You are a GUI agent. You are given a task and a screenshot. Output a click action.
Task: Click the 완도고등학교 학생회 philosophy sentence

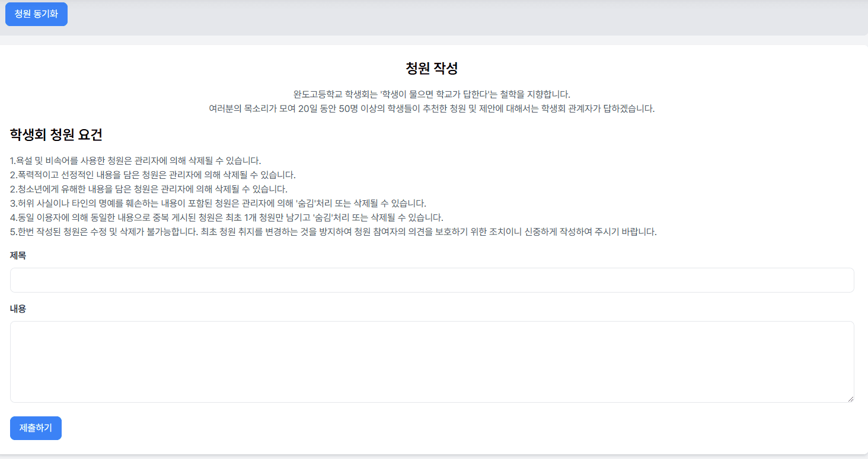coord(432,94)
